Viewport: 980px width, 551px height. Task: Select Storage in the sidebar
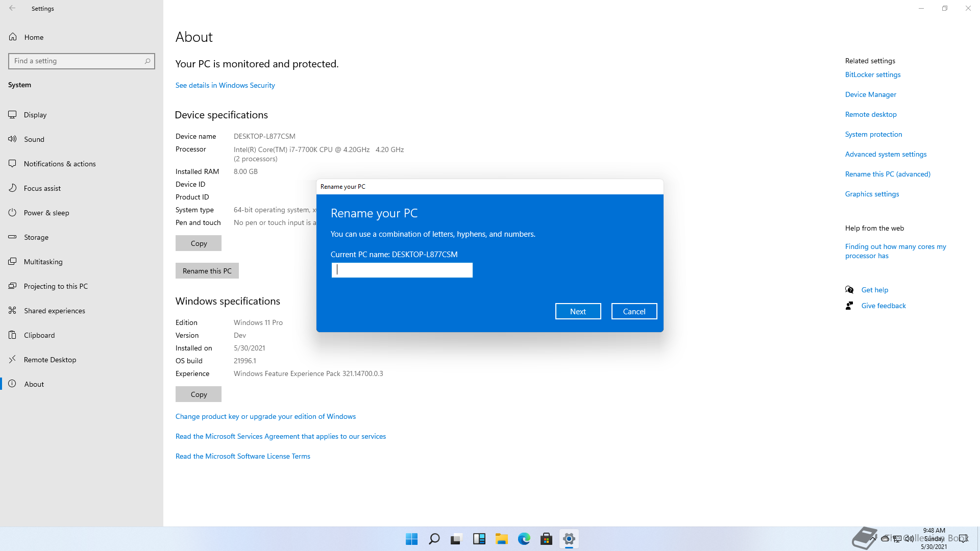82,237
